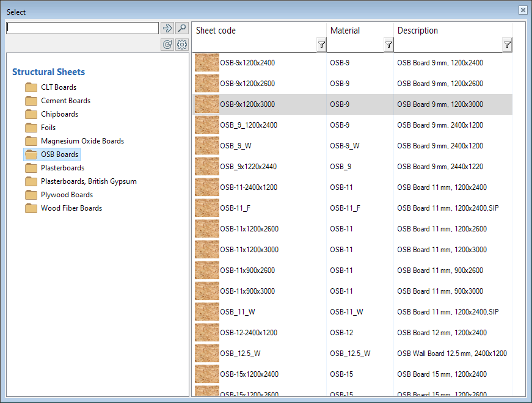The height and width of the screenshot is (403, 532).
Task: Click the Material column header
Action: tap(345, 31)
